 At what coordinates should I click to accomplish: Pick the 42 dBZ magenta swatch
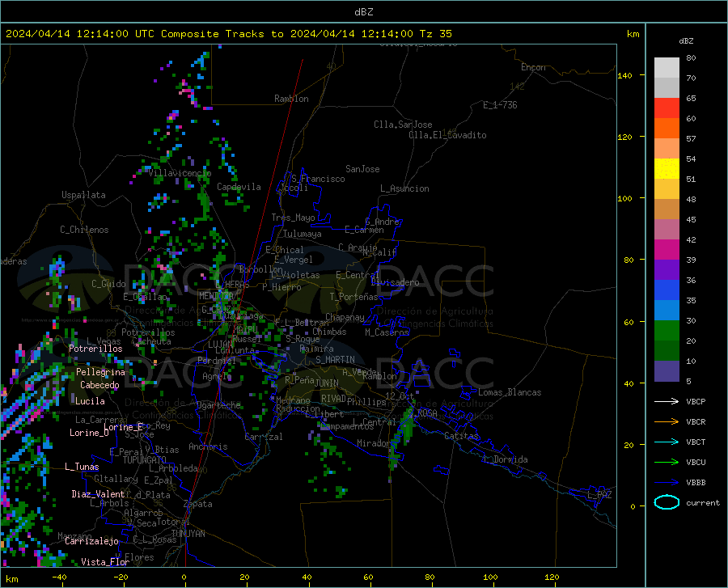[667, 250]
